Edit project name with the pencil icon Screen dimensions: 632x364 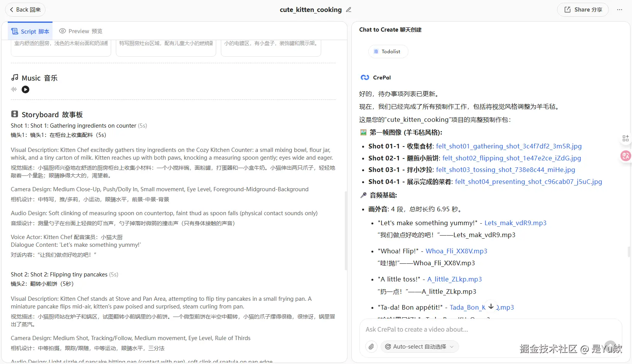349,10
